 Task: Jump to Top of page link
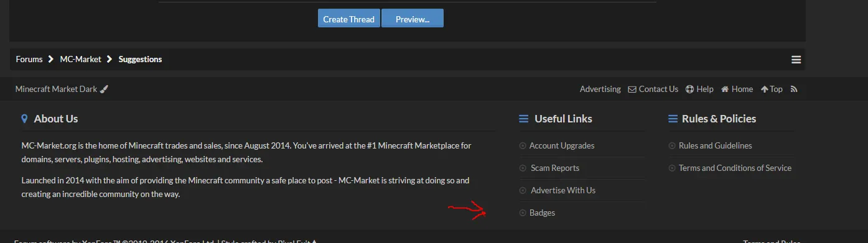[x=776, y=89]
